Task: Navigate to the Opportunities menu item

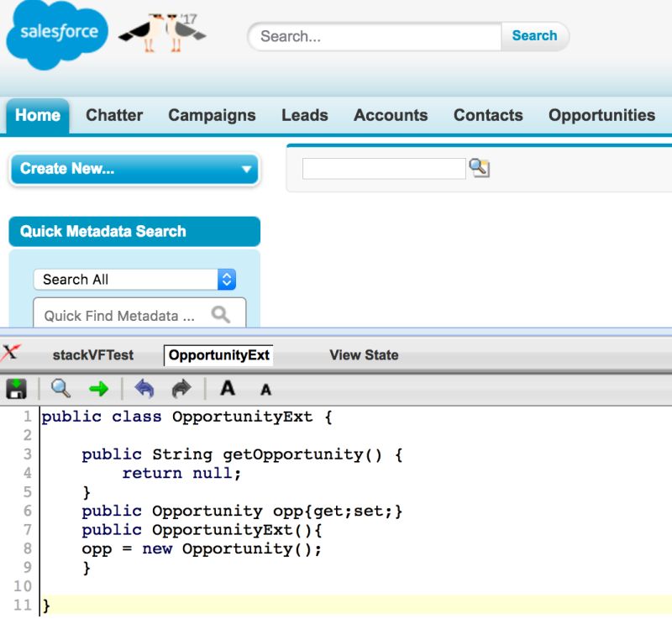Action: (x=601, y=115)
